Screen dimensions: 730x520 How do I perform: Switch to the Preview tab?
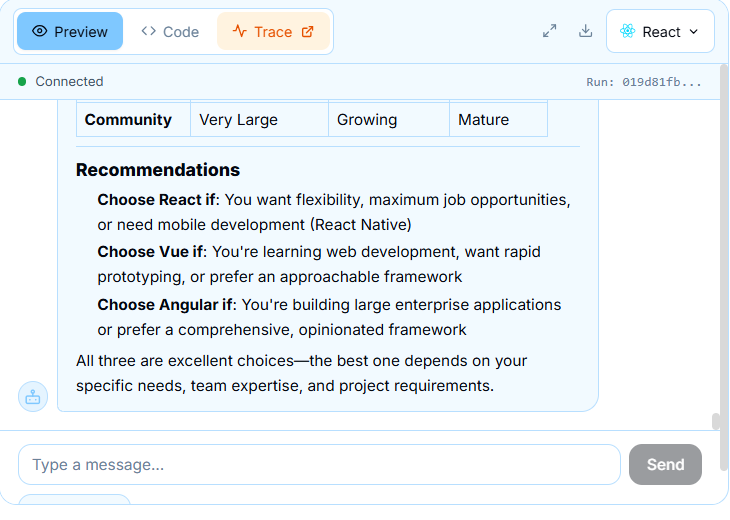[70, 31]
